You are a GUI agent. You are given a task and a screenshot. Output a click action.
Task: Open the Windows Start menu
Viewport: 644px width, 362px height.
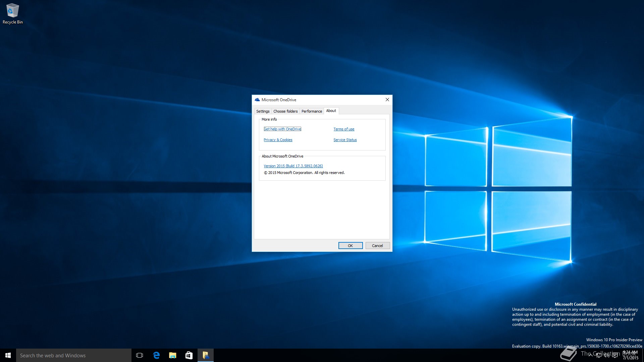point(8,355)
